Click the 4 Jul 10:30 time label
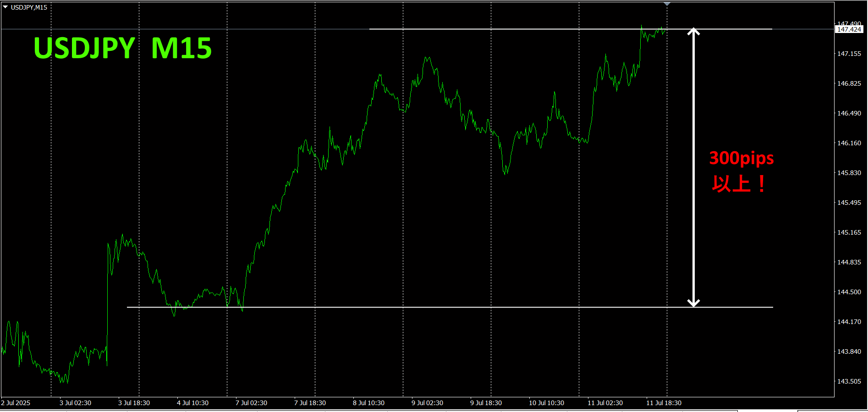Screen dimensions: 868x412 192,403
